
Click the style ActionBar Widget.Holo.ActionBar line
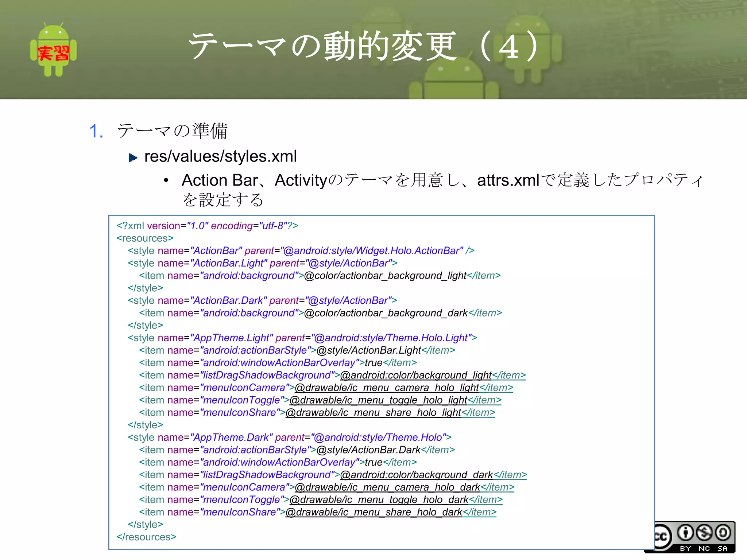301,251
